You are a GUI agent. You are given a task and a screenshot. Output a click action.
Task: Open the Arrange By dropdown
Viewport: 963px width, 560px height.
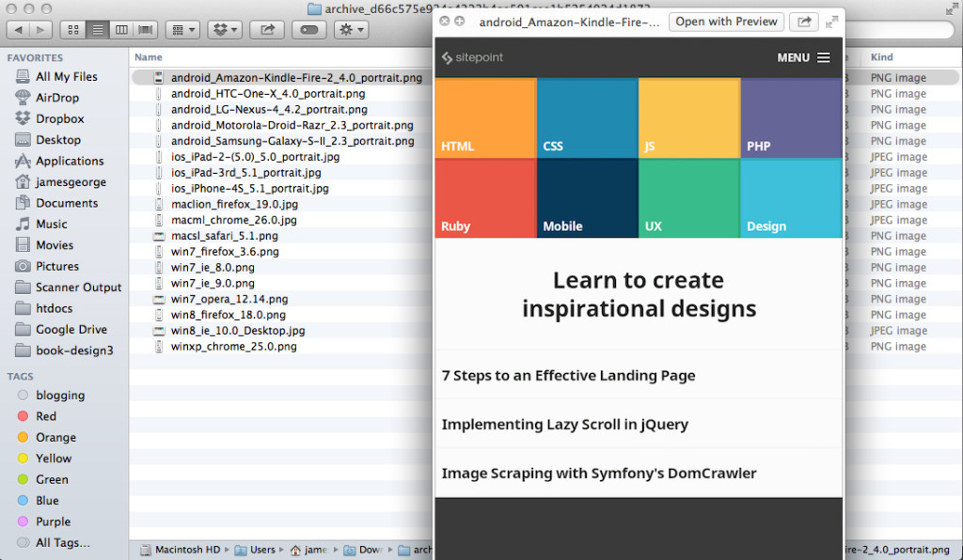(x=182, y=29)
